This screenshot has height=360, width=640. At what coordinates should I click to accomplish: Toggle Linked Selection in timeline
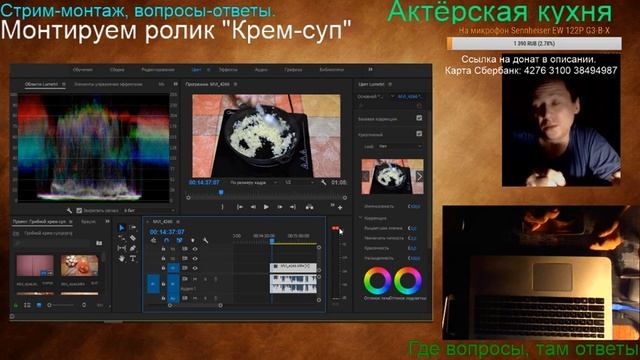(x=179, y=241)
